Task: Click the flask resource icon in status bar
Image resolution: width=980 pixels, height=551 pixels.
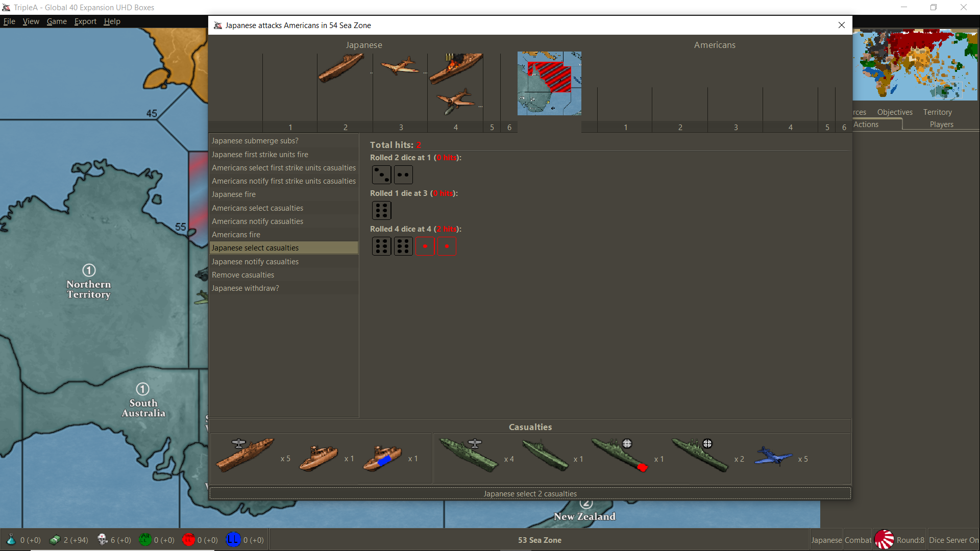Action: pos(11,539)
